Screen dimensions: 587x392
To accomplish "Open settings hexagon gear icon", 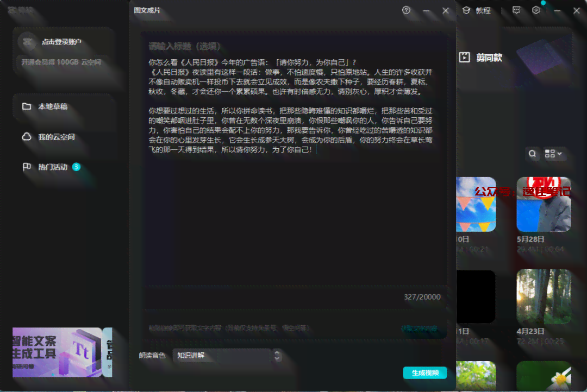I will 536,10.
